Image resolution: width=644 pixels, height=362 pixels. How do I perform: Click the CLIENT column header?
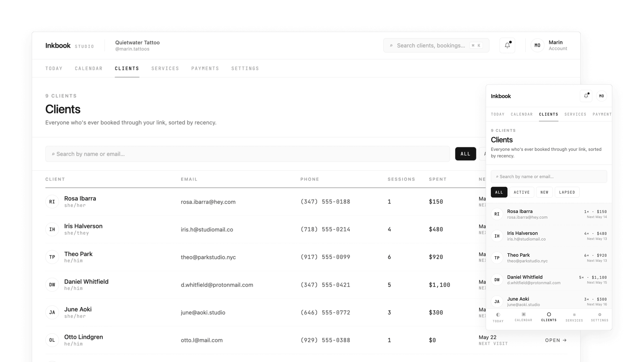(x=55, y=179)
